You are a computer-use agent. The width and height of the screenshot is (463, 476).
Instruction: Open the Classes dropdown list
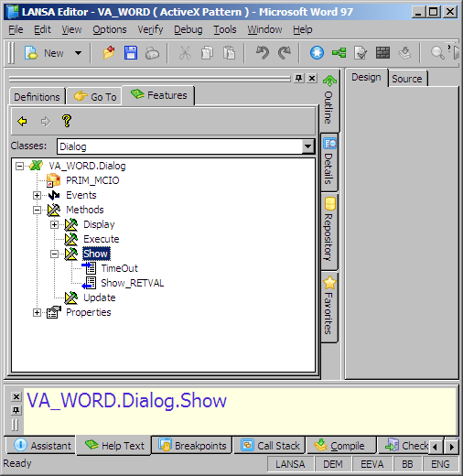tap(307, 146)
